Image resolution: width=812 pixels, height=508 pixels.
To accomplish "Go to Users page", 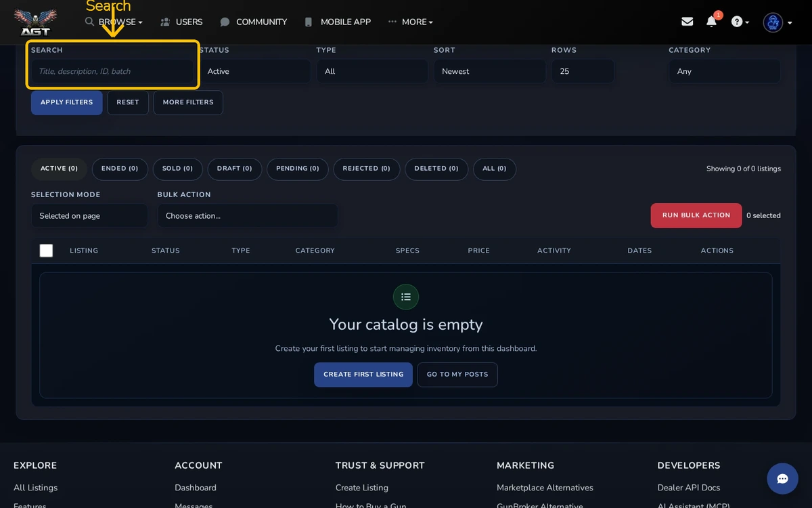I will click(x=181, y=22).
